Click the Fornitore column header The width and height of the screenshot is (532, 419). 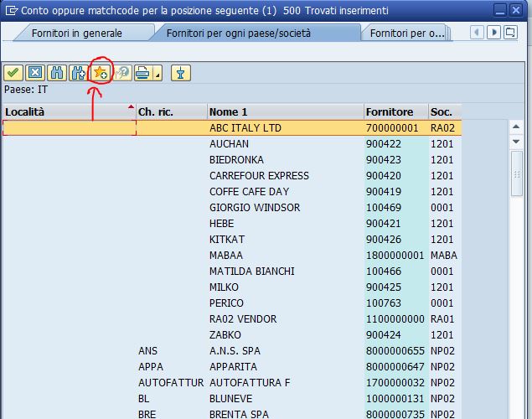[x=396, y=112]
